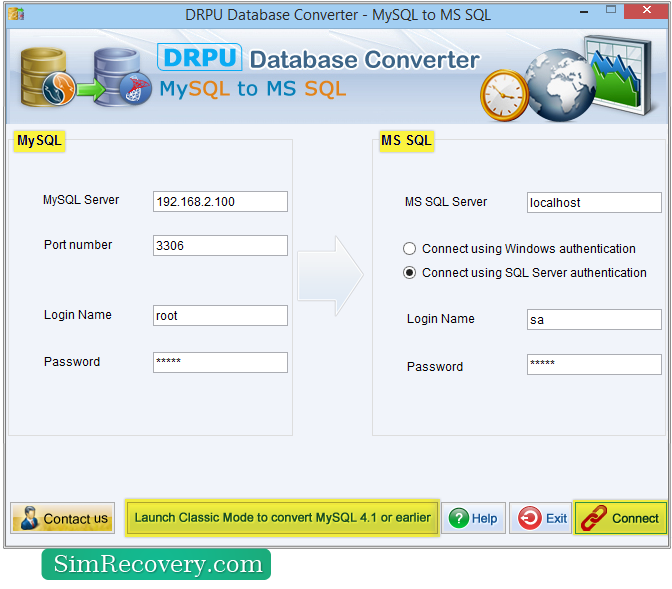Click the Connect button
This screenshot has height=589, width=672.
621,518
